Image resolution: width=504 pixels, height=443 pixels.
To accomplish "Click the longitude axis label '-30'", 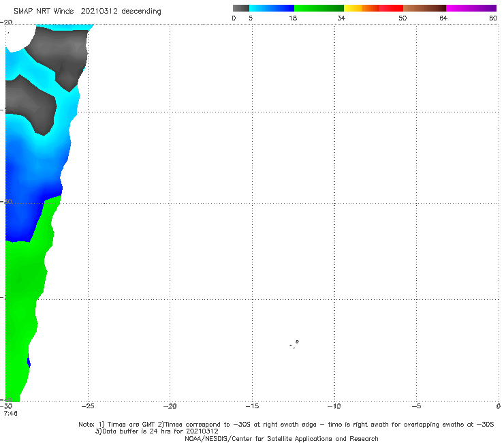I will pos(6,406).
